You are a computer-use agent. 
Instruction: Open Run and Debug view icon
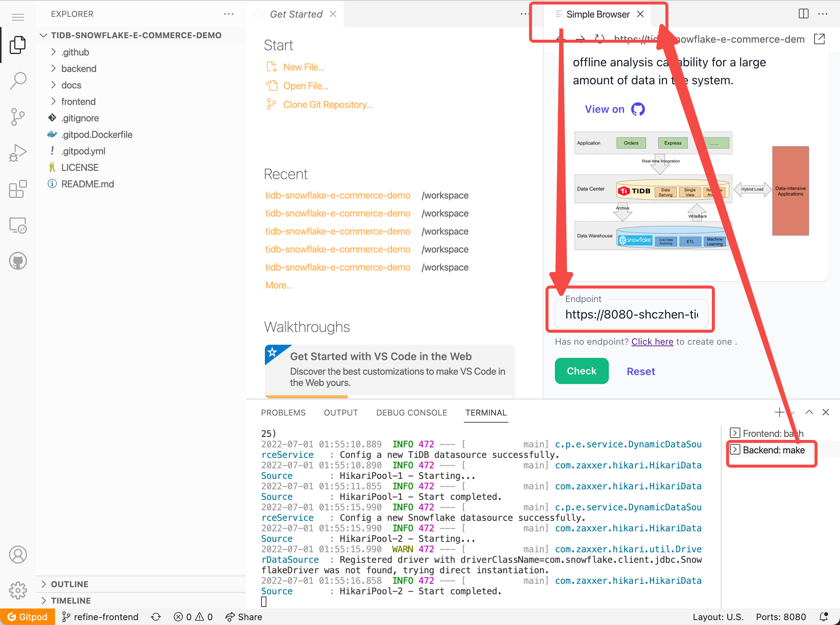[x=18, y=153]
